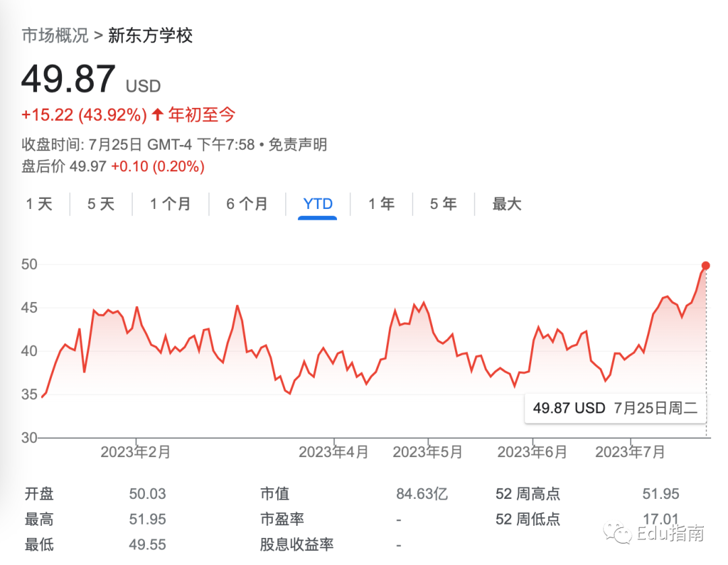This screenshot has width=728, height=565.
Task: Click the red endpoint dot on chart
Action: pos(706,266)
